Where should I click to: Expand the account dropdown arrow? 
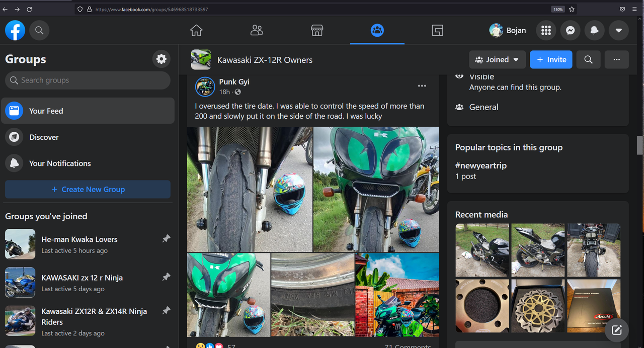[x=618, y=31]
